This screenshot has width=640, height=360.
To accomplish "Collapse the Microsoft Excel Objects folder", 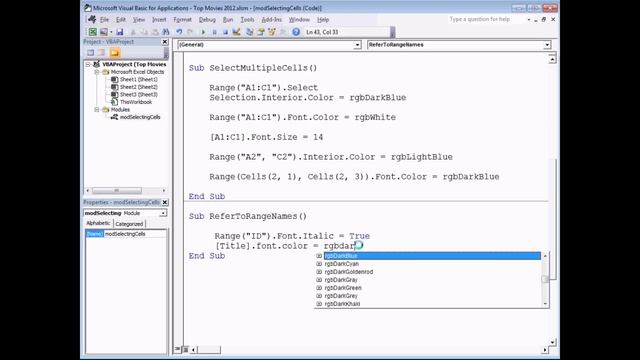I will pyautogui.click(x=97, y=72).
